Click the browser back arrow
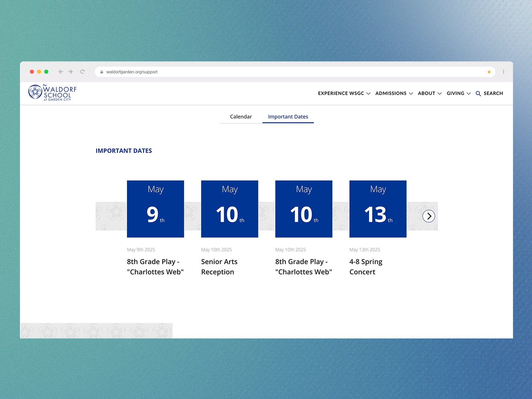 coord(61,72)
